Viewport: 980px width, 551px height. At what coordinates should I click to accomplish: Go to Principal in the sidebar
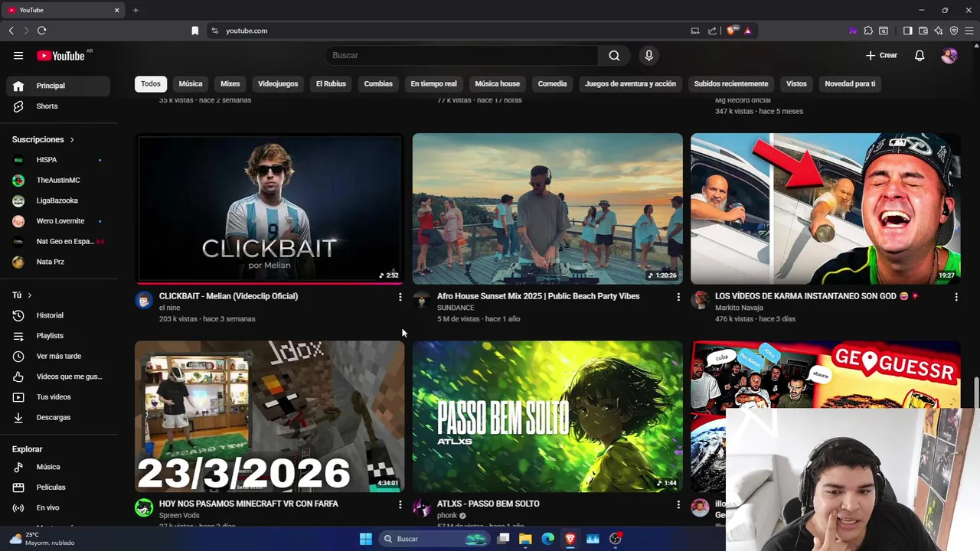(x=58, y=86)
